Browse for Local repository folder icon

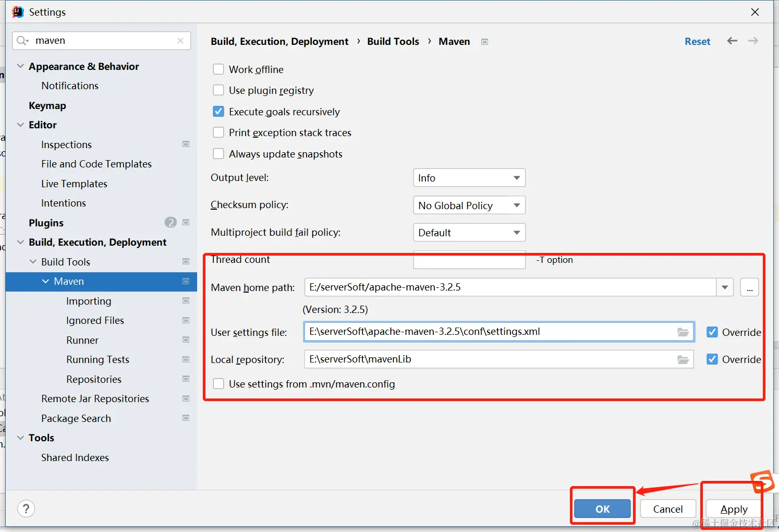click(x=683, y=359)
